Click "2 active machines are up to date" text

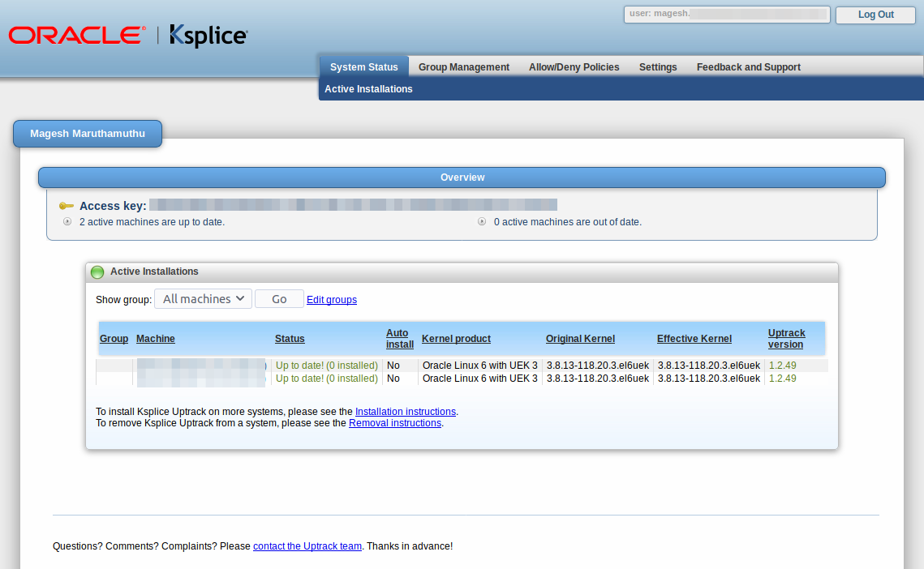tap(152, 222)
